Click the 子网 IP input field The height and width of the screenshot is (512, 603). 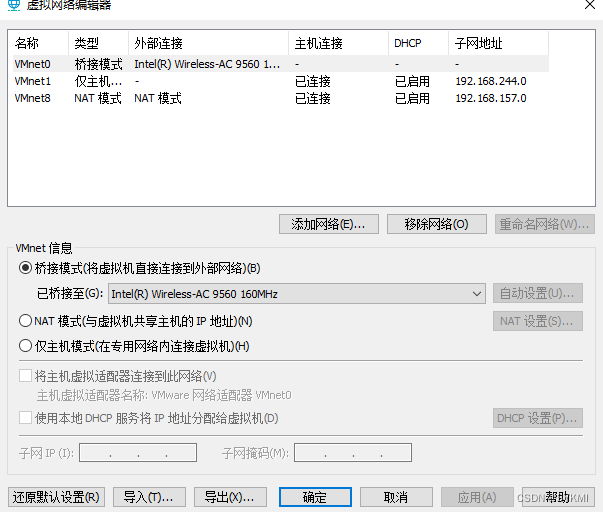pyautogui.click(x=138, y=452)
